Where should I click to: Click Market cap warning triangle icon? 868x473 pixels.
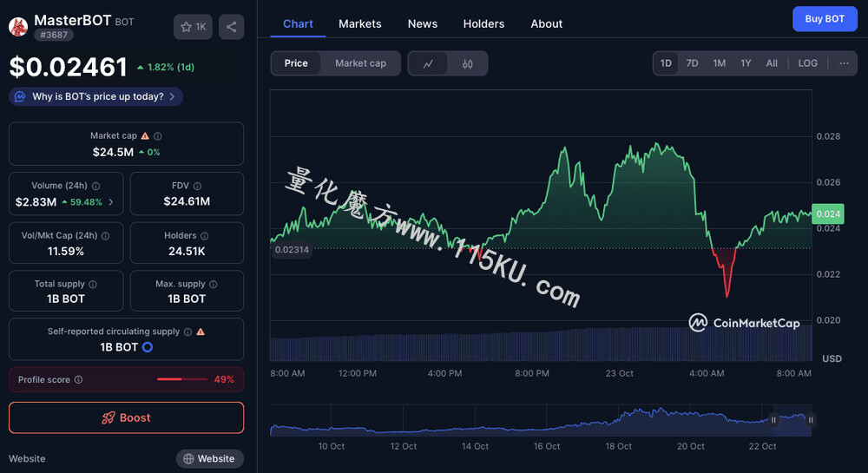point(145,136)
